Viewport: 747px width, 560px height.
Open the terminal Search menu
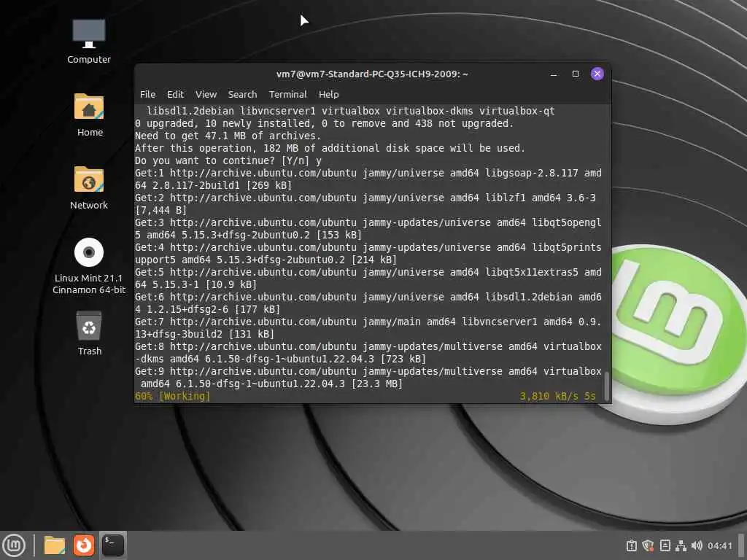click(242, 94)
